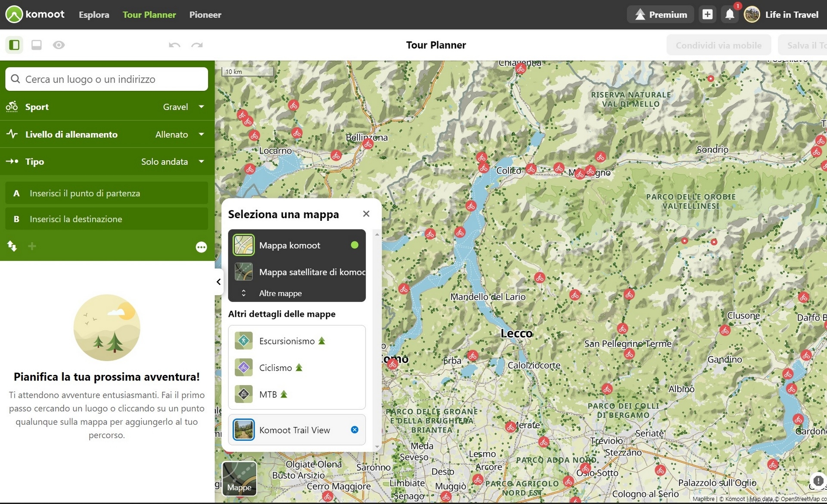Click the Salva il Tour button
This screenshot has width=827, height=504.
point(802,45)
